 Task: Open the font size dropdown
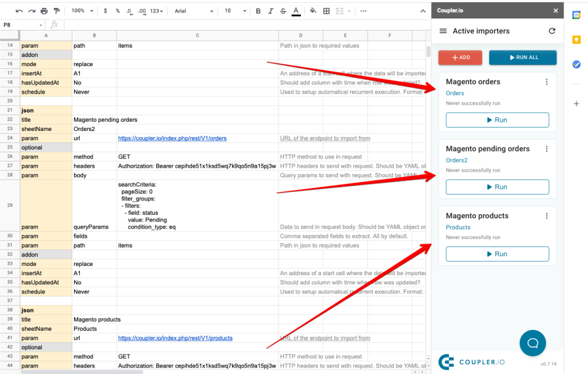pyautogui.click(x=235, y=11)
